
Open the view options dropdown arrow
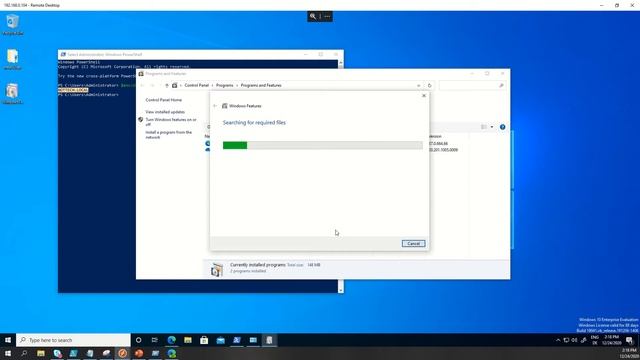492,127
